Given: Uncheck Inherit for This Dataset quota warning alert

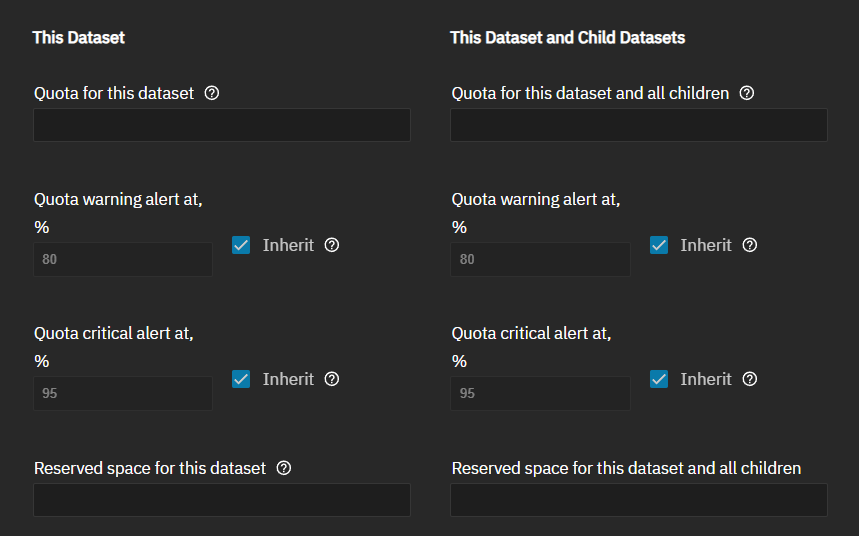Looking at the screenshot, I should click(241, 245).
